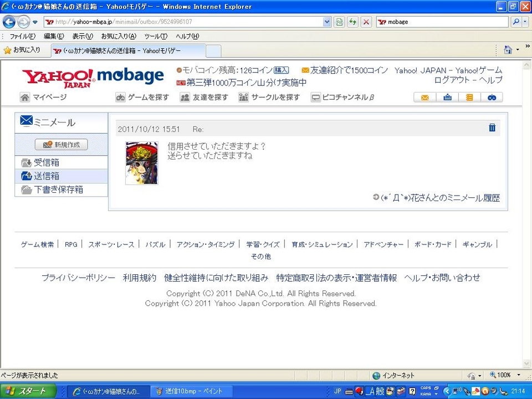This screenshot has height=399, width=532.
Task: Go back with the browser Back arrow
Action: [9, 22]
